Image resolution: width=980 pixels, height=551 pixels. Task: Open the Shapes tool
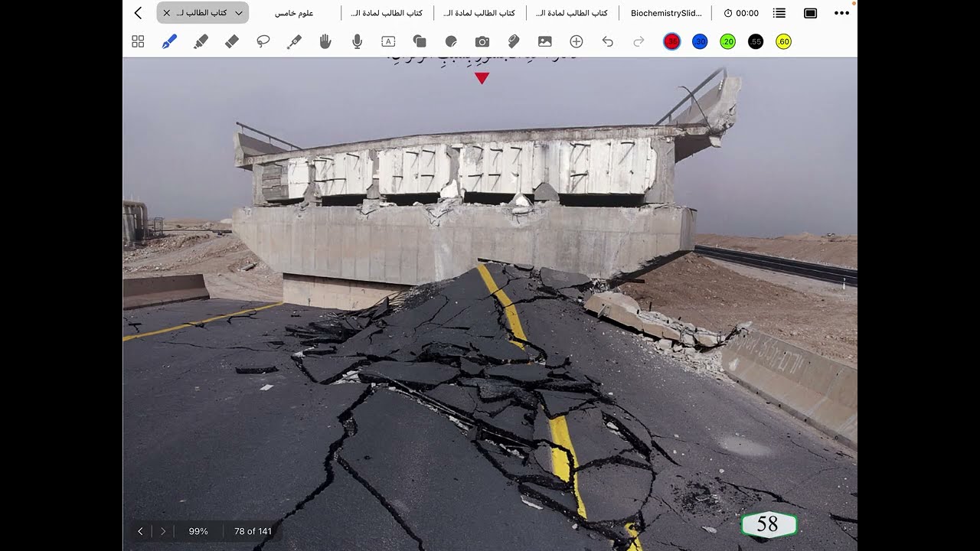pyautogui.click(x=419, y=41)
